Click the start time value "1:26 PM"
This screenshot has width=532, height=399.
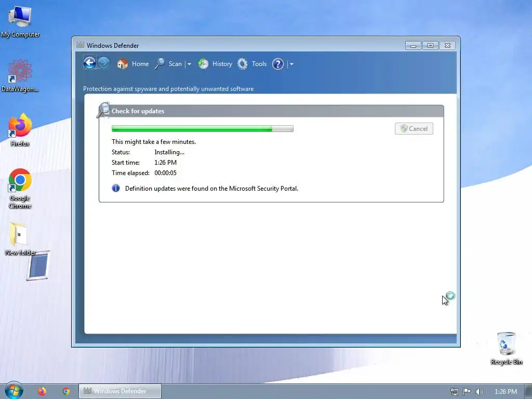coord(165,163)
